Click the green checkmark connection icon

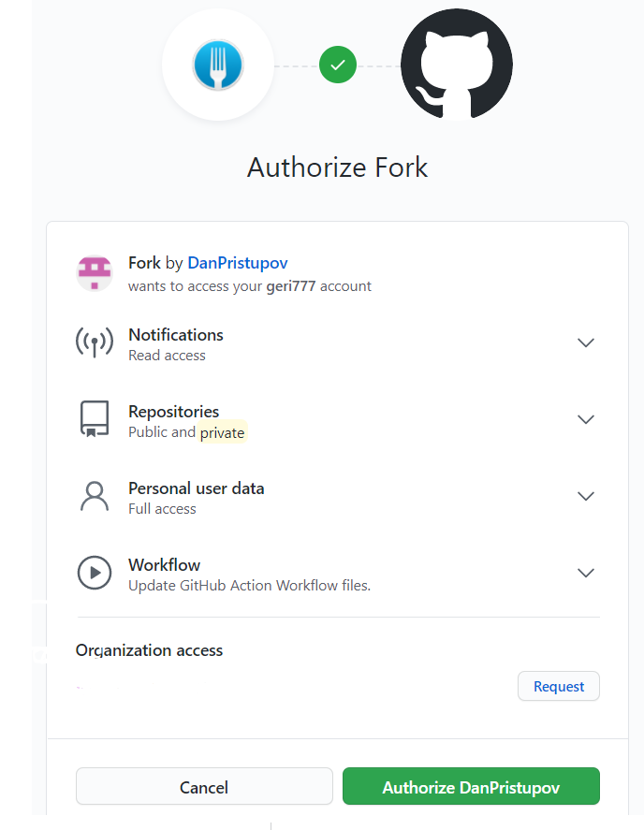[337, 65]
